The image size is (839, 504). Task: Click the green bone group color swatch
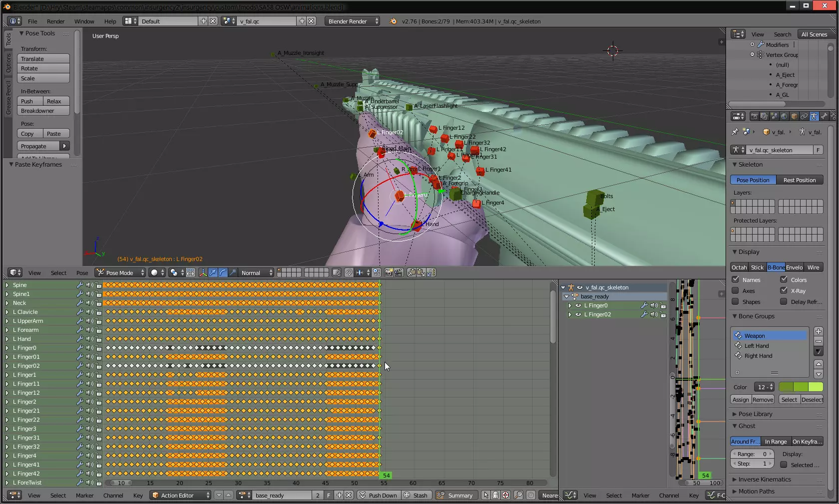tap(801, 387)
